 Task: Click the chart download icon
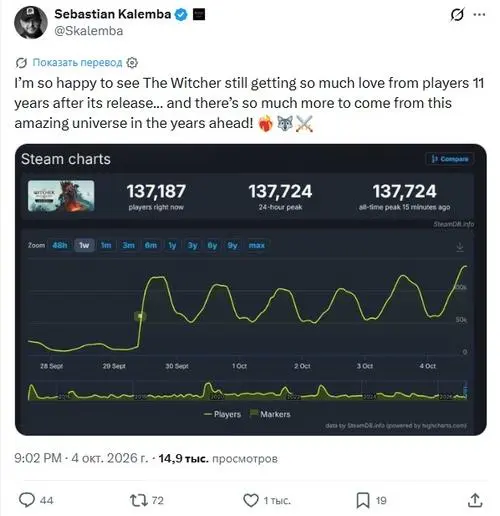tap(460, 247)
